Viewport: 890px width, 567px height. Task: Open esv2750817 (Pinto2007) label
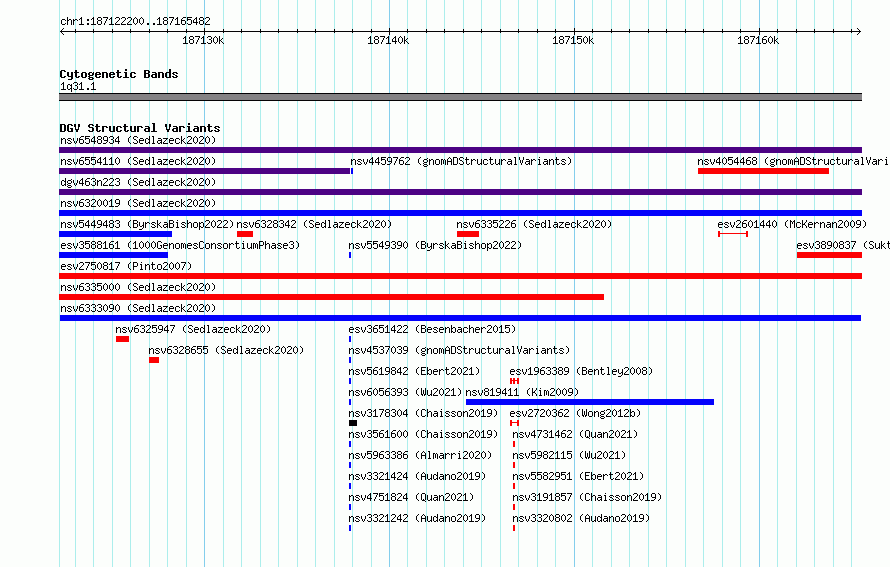[126, 266]
